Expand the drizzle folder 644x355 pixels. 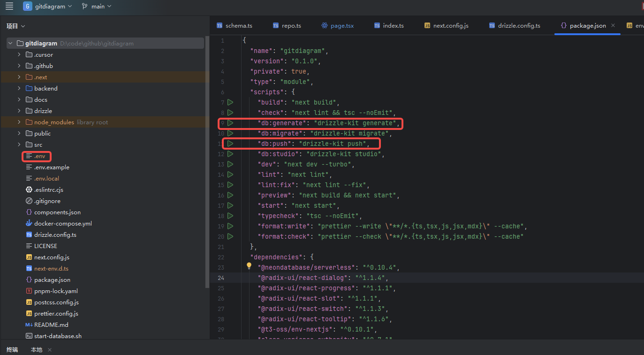19,111
